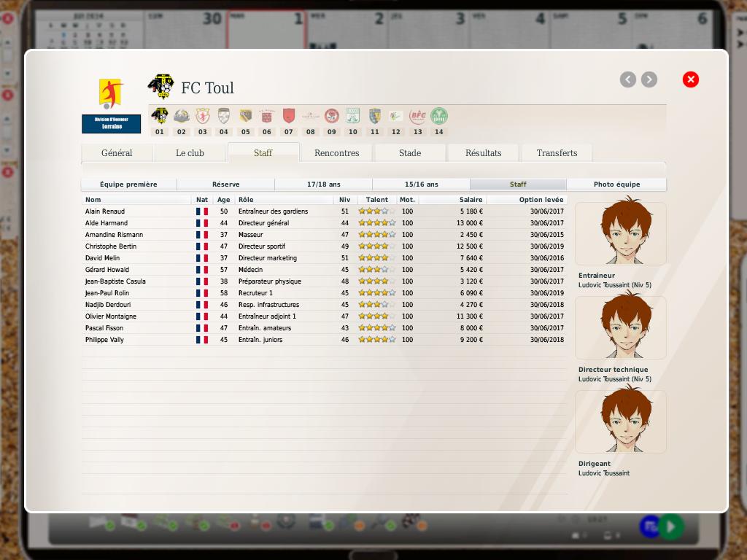Select staff row Pascal Fisson
The image size is (747, 560).
click(x=324, y=327)
